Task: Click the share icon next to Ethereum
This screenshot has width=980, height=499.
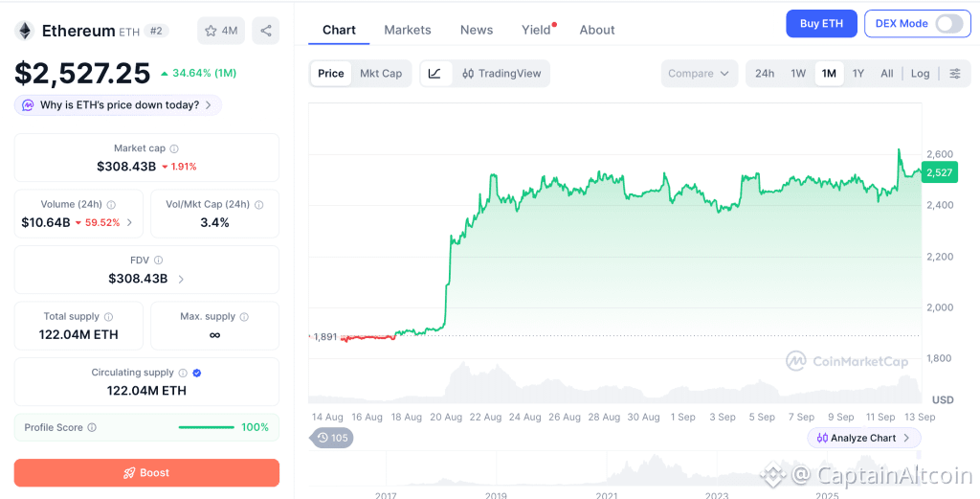Action: 266,31
